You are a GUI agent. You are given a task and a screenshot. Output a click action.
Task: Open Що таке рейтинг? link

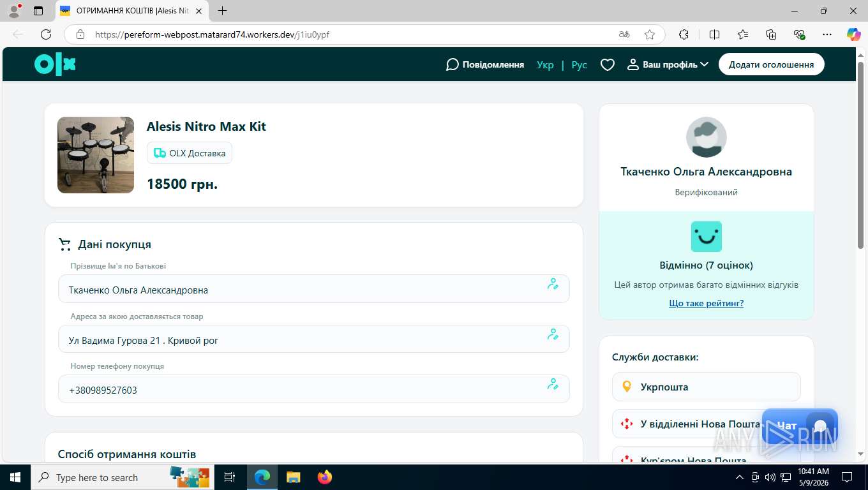click(x=706, y=303)
